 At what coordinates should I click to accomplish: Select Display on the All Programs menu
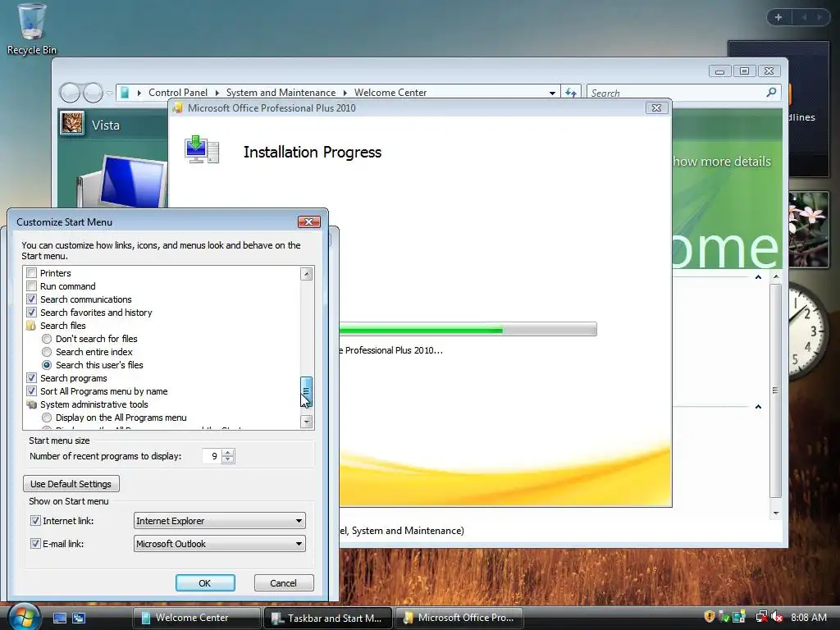[47, 418]
